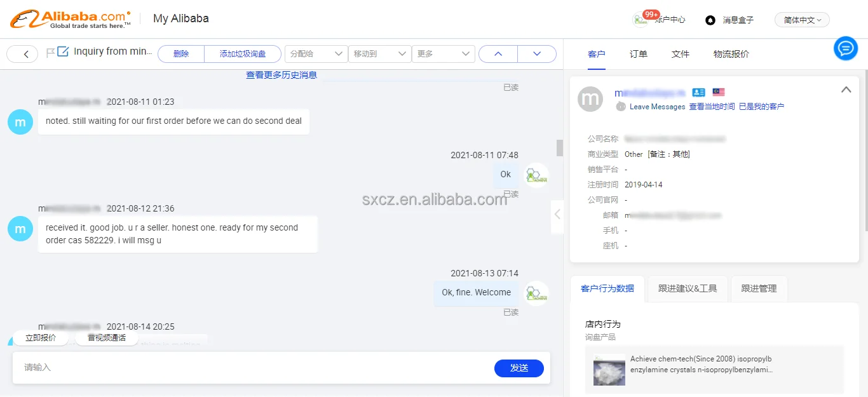Viewport: 868px width, 397px height.
Task: Click the 商业类型 value Other
Action: tap(634, 154)
